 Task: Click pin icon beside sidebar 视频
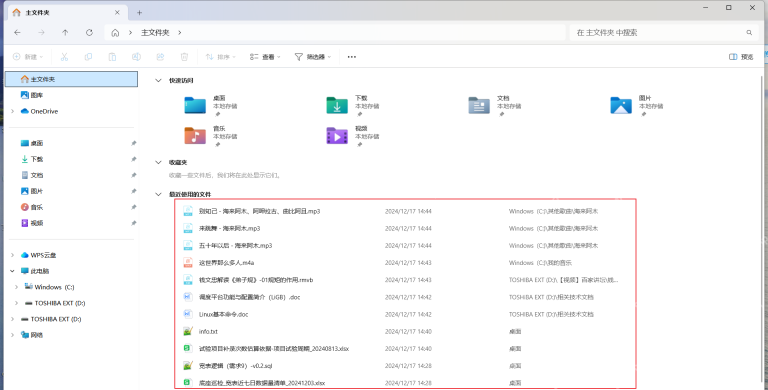click(134, 223)
